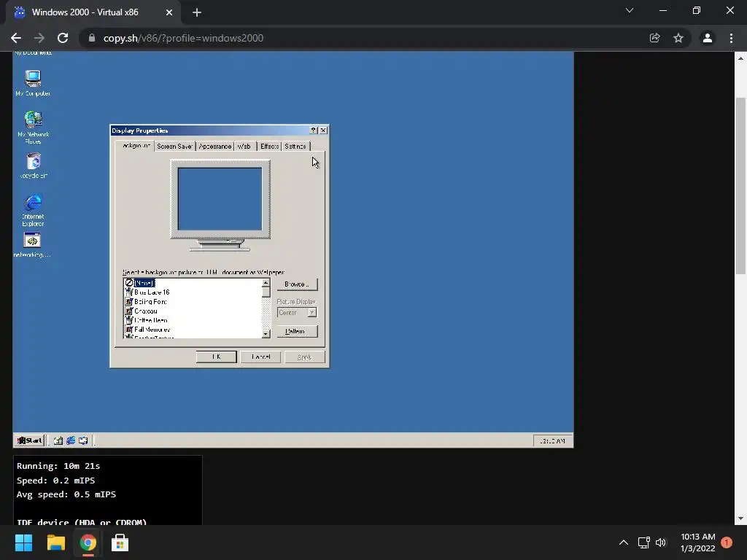Open File Explorer from host taskbar

tap(55, 542)
